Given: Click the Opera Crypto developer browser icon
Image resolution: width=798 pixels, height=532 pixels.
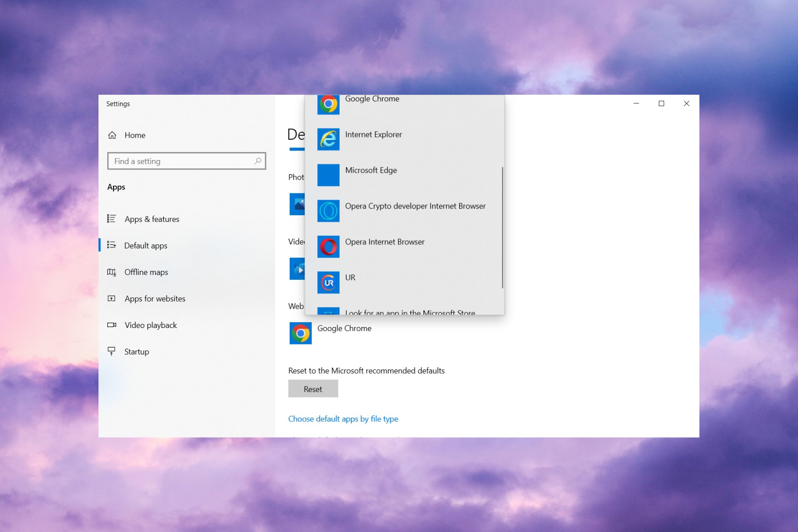Looking at the screenshot, I should (328, 211).
